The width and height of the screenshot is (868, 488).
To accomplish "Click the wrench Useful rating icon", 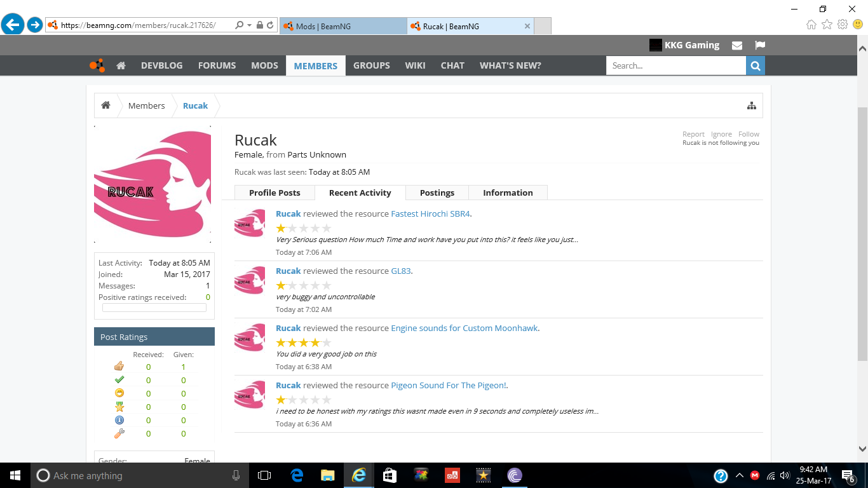I will pos(119,433).
